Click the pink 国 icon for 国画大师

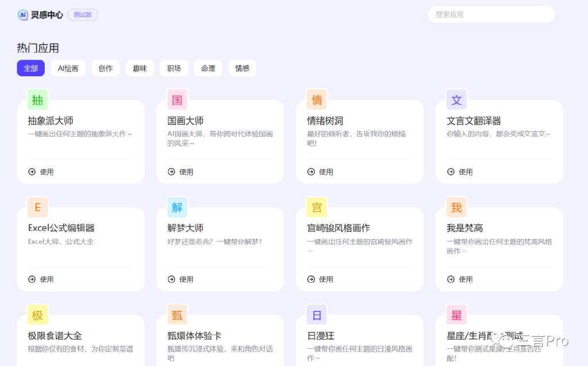pos(177,100)
